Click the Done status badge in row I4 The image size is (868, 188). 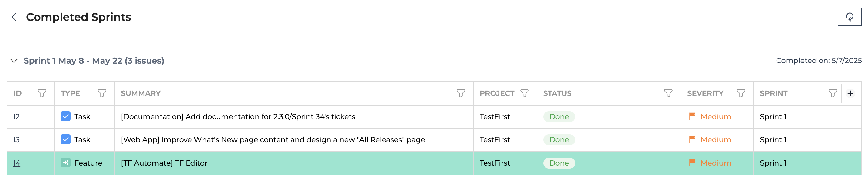pos(559,163)
